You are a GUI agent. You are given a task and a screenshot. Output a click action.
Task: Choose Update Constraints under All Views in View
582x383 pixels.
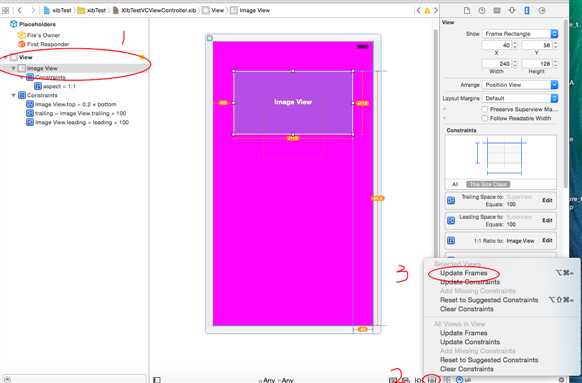tap(470, 342)
